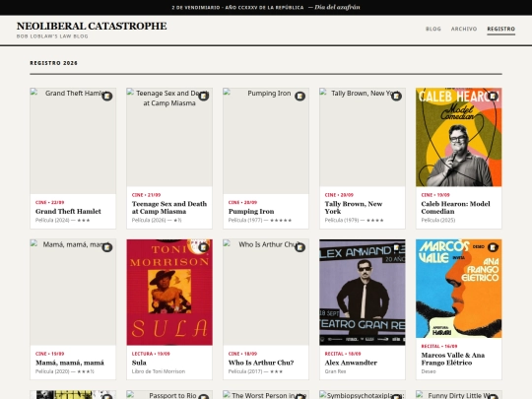The height and width of the screenshot is (399, 532).
Task: Click badge icon on Alex Anwandter poster
Action: [396, 247]
